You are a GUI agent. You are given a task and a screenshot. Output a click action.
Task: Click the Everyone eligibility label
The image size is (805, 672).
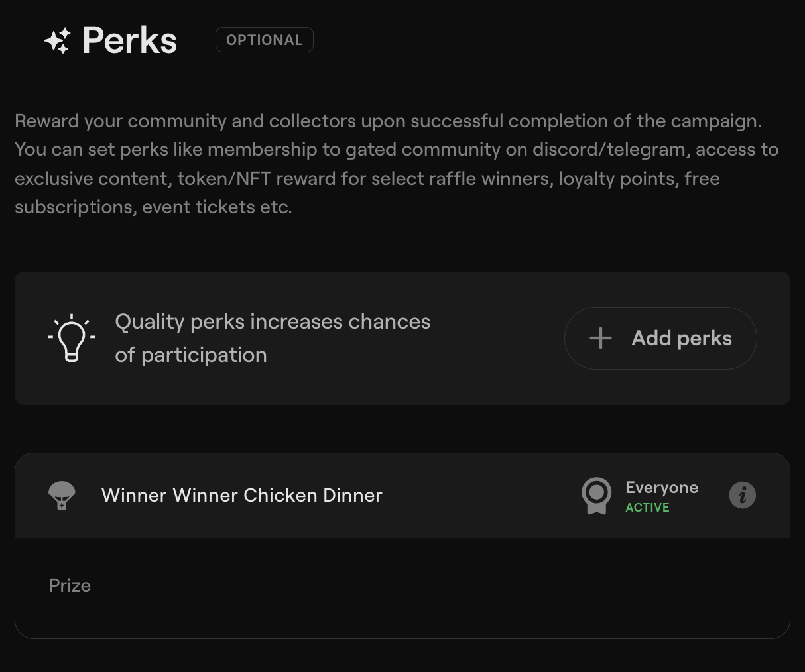click(662, 487)
